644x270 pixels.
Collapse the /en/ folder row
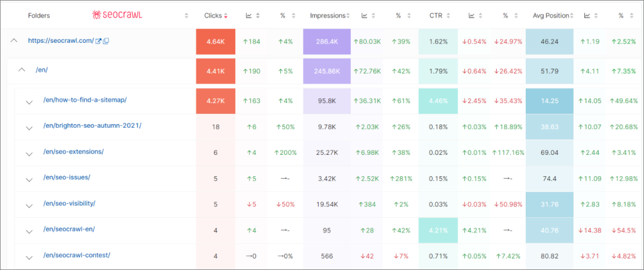click(21, 70)
